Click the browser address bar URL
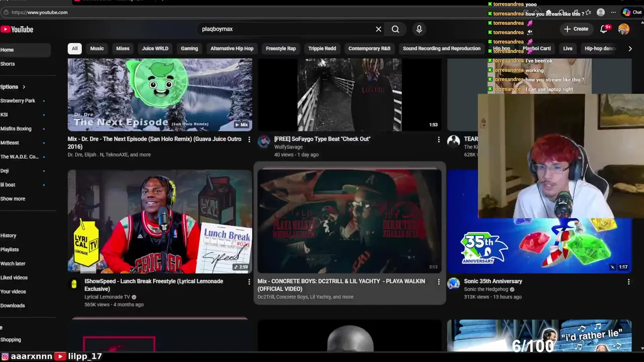 tap(39, 12)
